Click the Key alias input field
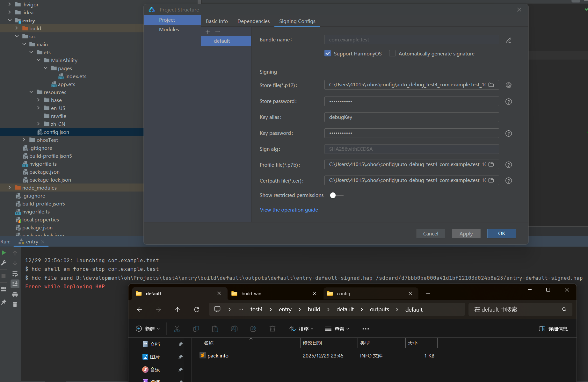The image size is (588, 382). click(x=411, y=117)
